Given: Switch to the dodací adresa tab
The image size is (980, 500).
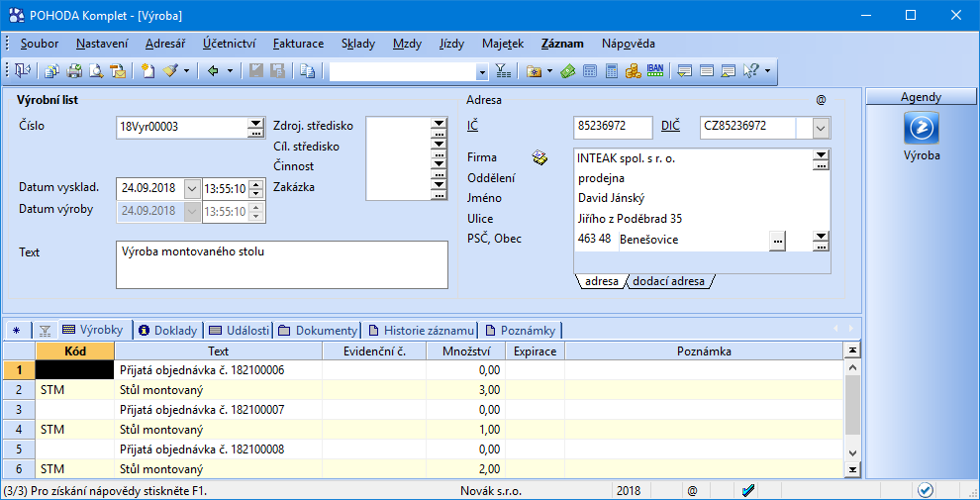Looking at the screenshot, I should click(668, 281).
